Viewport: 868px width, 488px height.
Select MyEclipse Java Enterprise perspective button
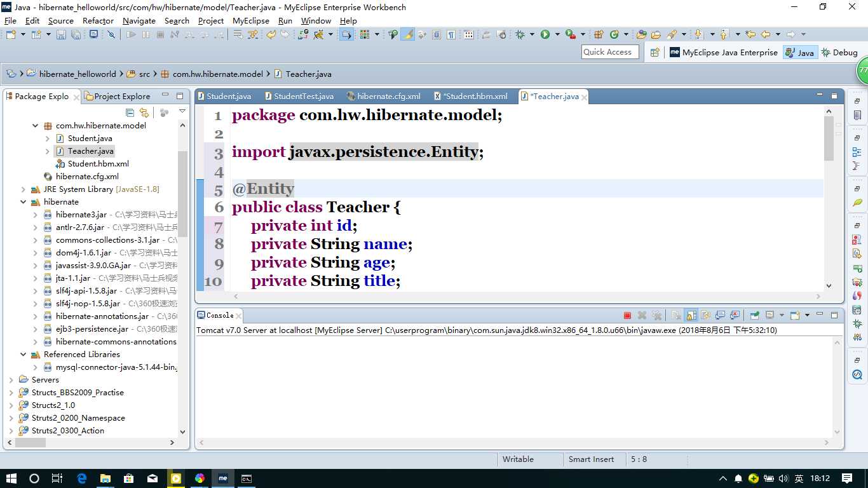[x=723, y=53]
